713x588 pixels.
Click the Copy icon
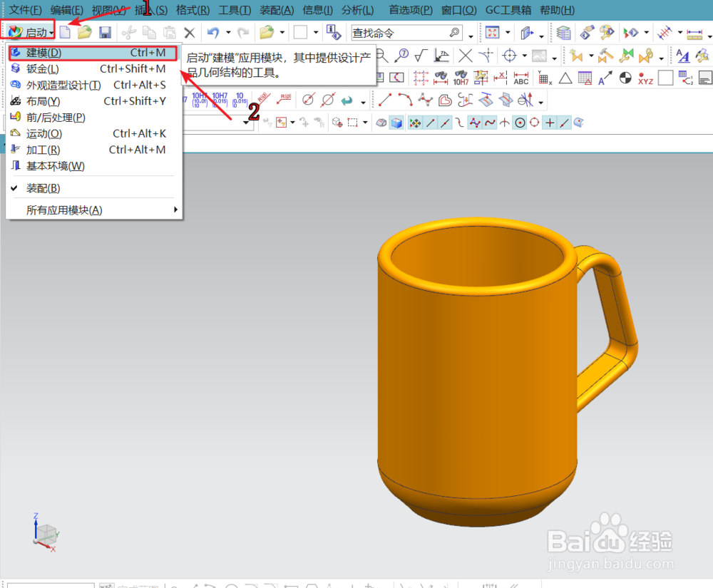[x=149, y=33]
